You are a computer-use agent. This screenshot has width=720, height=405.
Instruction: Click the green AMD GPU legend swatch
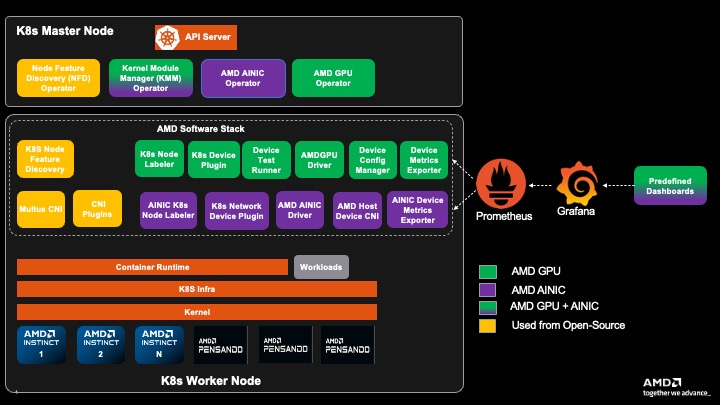(x=488, y=270)
